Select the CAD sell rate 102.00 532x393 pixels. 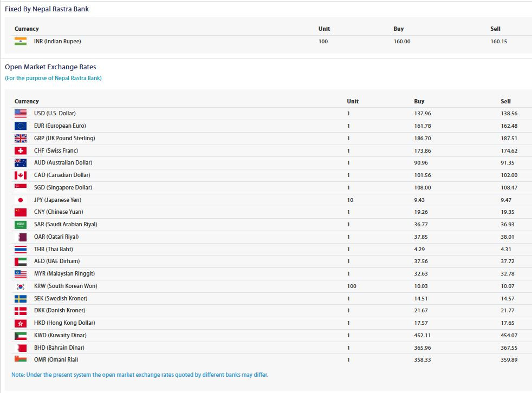509,175
